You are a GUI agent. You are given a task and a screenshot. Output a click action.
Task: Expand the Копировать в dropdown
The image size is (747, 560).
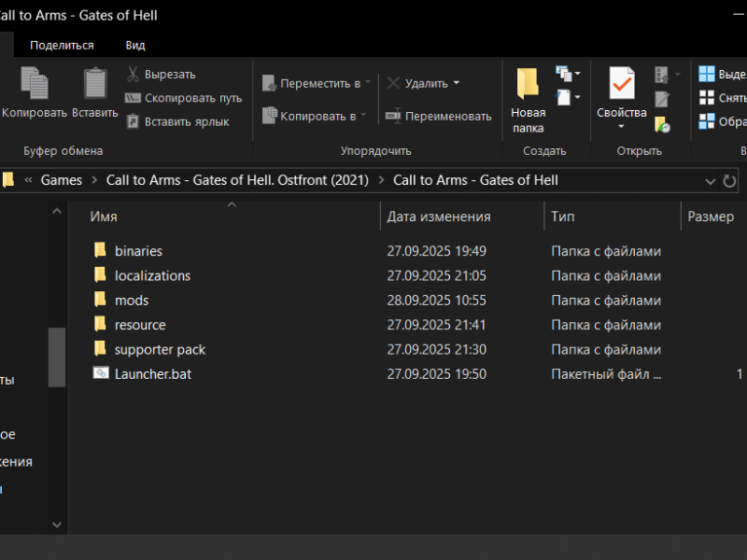[x=364, y=116]
